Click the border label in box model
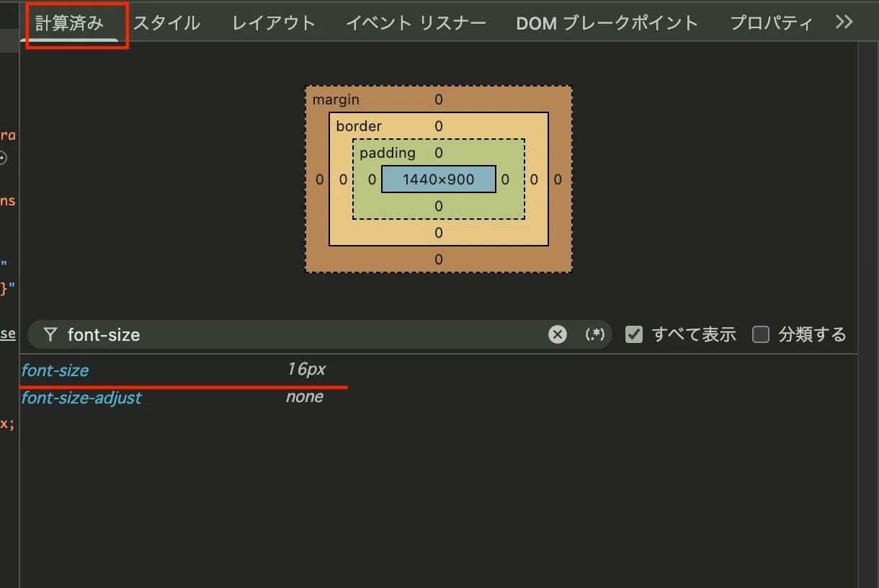This screenshot has width=879, height=588. (359, 126)
